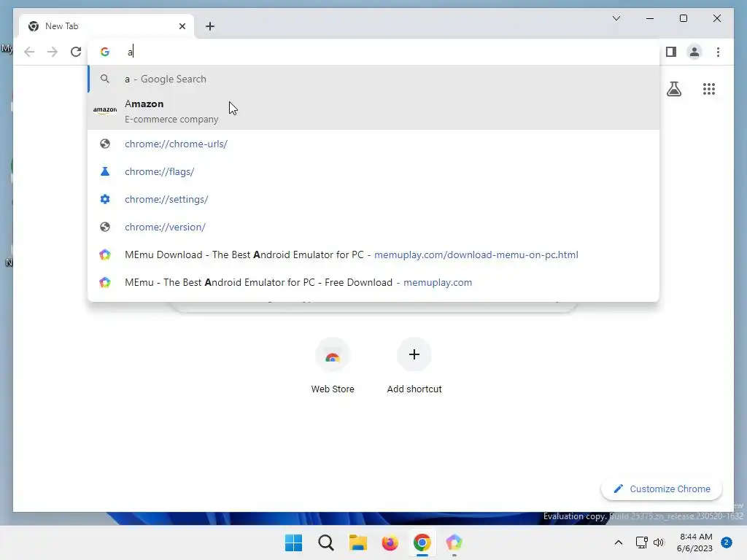The width and height of the screenshot is (747, 560).
Task: Open the Web Store shortcut
Action: (x=333, y=366)
